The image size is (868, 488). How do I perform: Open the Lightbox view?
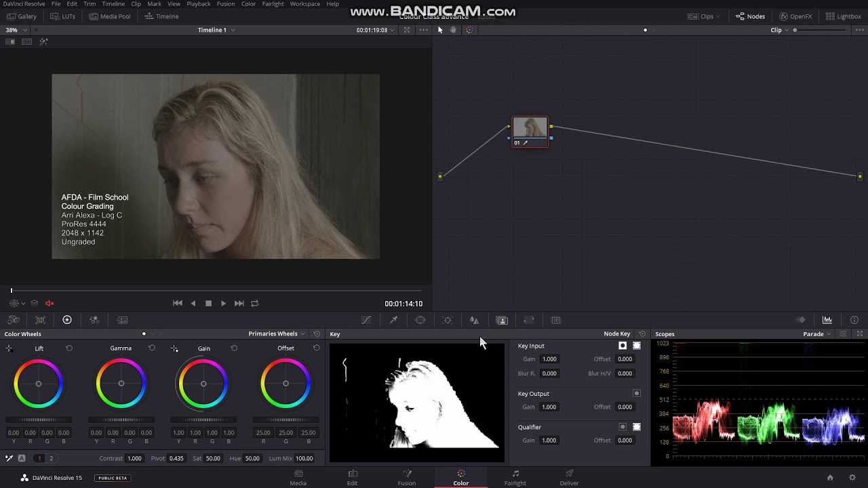pyautogui.click(x=844, y=16)
